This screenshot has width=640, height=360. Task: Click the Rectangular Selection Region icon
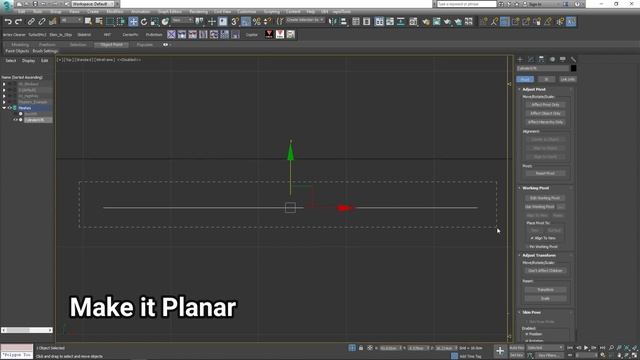coord(110,22)
